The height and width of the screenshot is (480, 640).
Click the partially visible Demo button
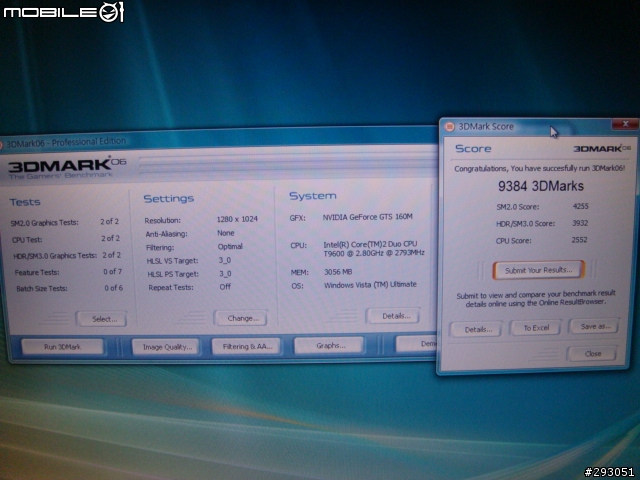pos(416,344)
